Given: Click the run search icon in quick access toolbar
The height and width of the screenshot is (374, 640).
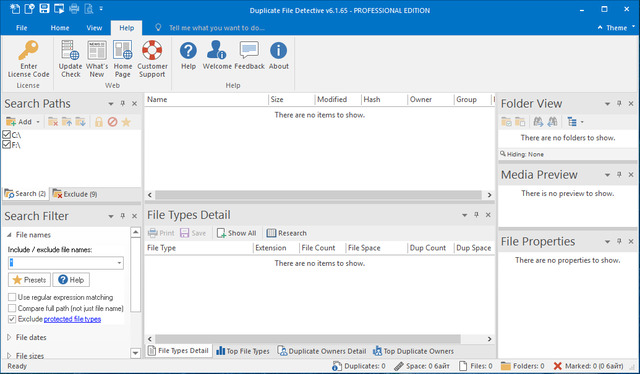Looking at the screenshot, I should pos(59,8).
